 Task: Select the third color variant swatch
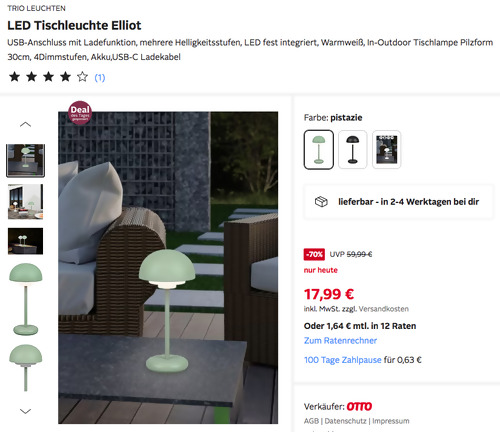pyautogui.click(x=387, y=149)
